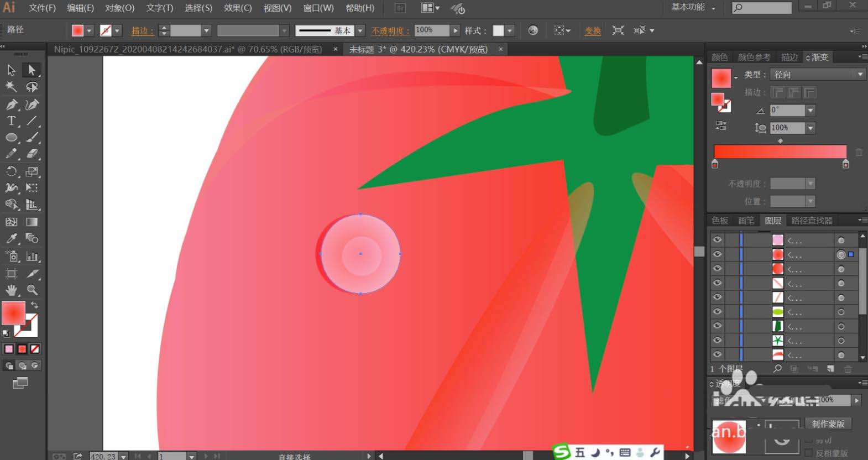Select the Type tool
This screenshot has width=868, height=460.
11,121
